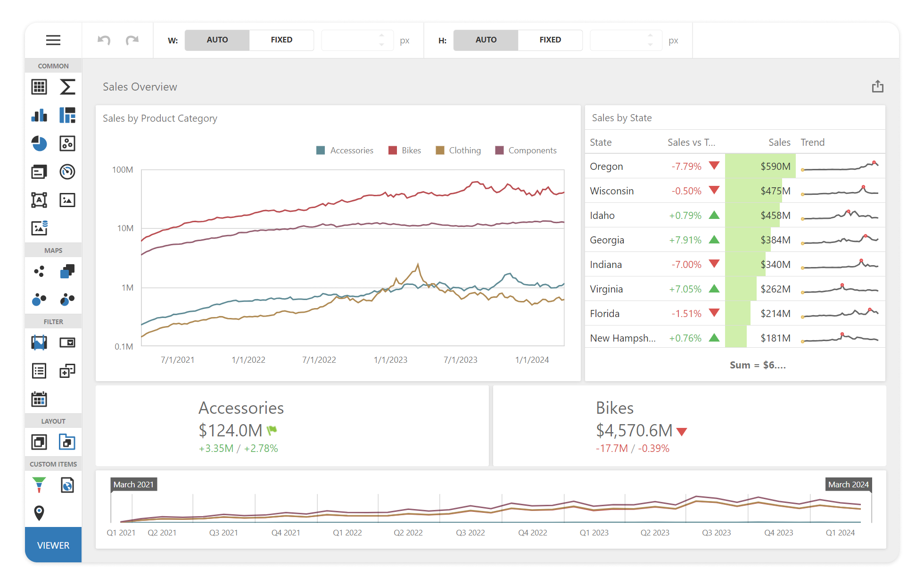Add a Date Filter calendar item
This screenshot has width=924, height=585.
tap(39, 399)
